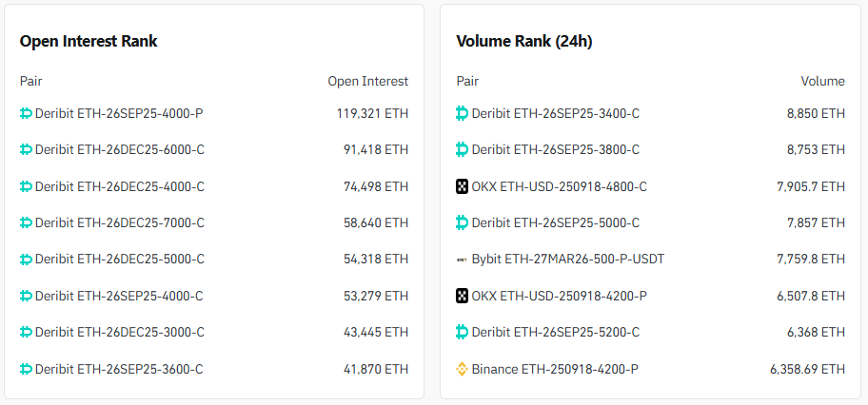Click Deribit icon beside ETH-26SEP25-5000-C
The width and height of the screenshot is (868, 405).
coord(462,222)
